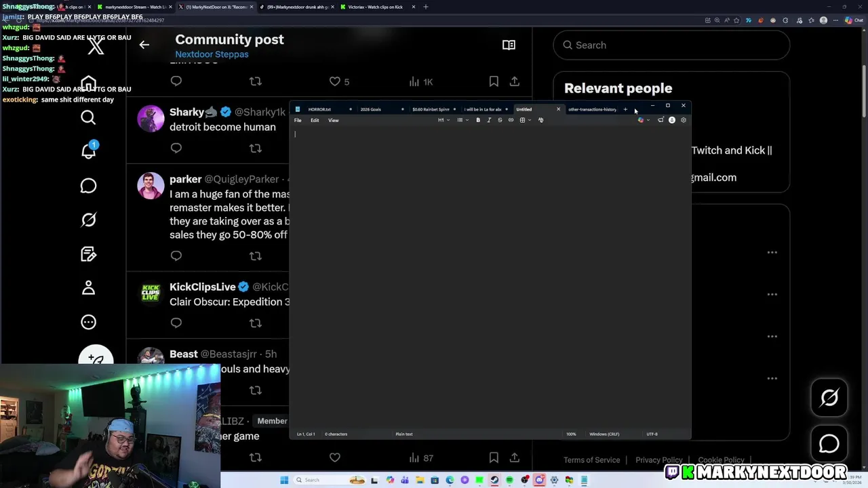This screenshot has height=488, width=868.
Task: Go back from Community post
Action: point(144,45)
